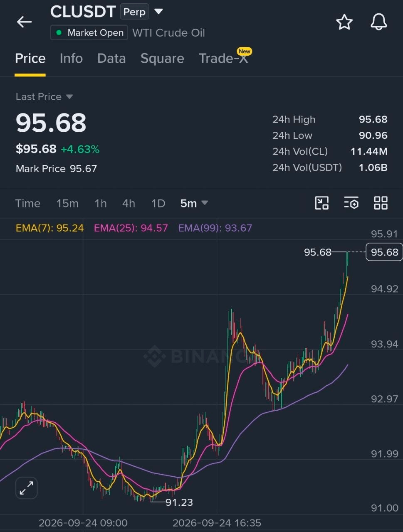Open the Trade-X tab
The height and width of the screenshot is (532, 403).
(223, 59)
